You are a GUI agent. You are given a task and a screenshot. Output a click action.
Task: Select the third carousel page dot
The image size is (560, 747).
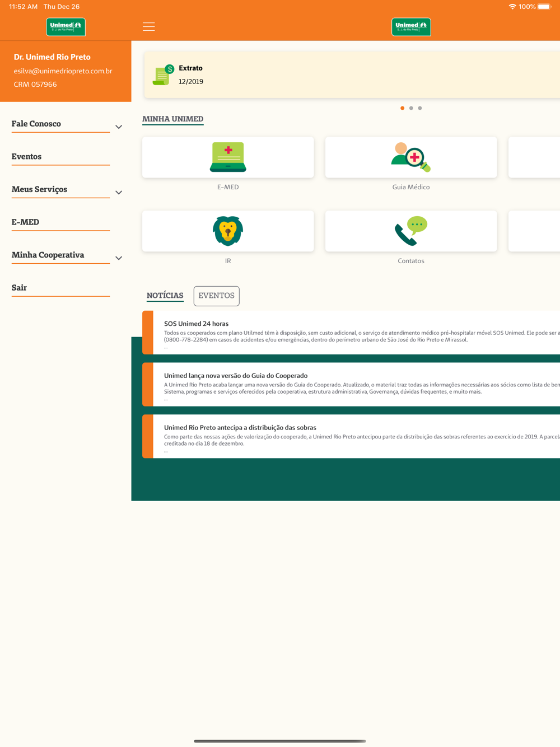point(420,108)
